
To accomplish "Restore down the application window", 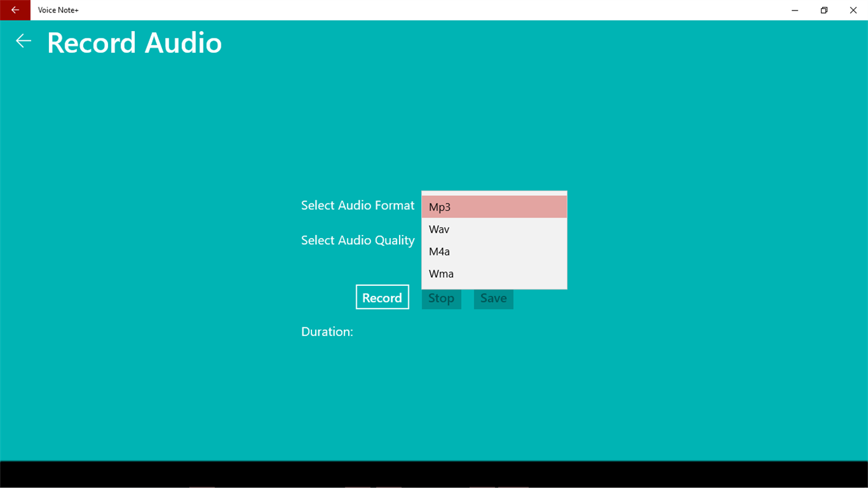I will pyautogui.click(x=823, y=10).
